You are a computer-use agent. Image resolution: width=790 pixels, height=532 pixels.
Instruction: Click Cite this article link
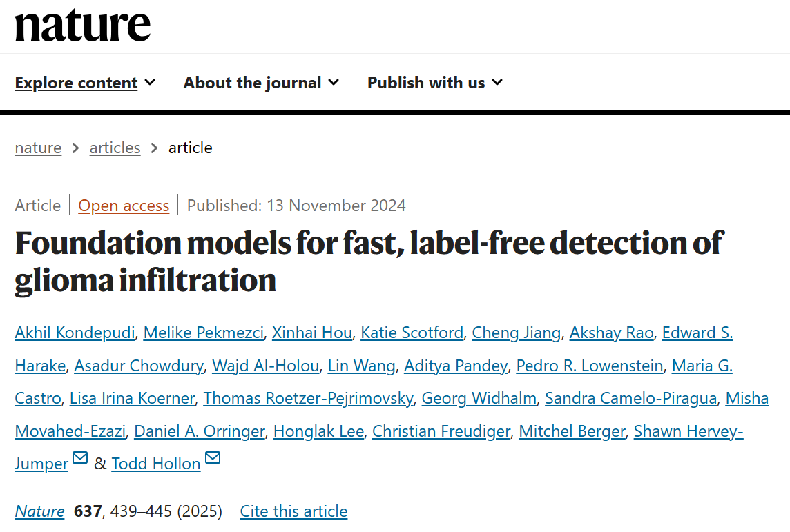point(293,511)
